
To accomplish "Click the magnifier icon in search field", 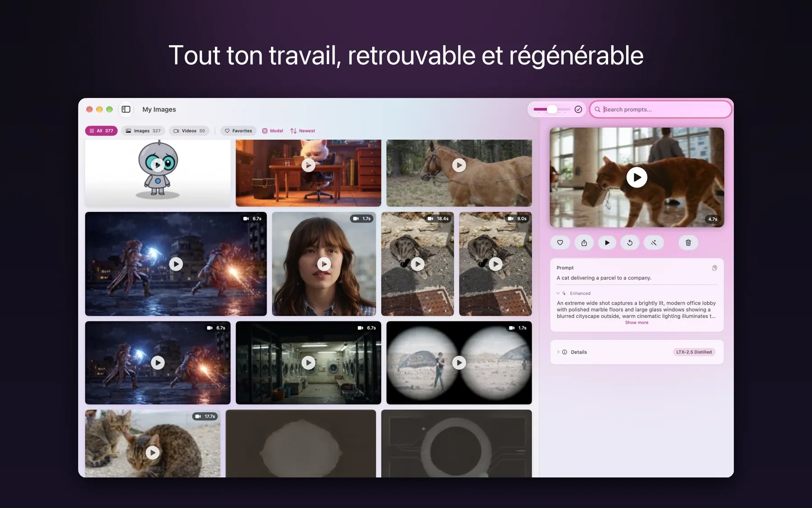I will [597, 109].
